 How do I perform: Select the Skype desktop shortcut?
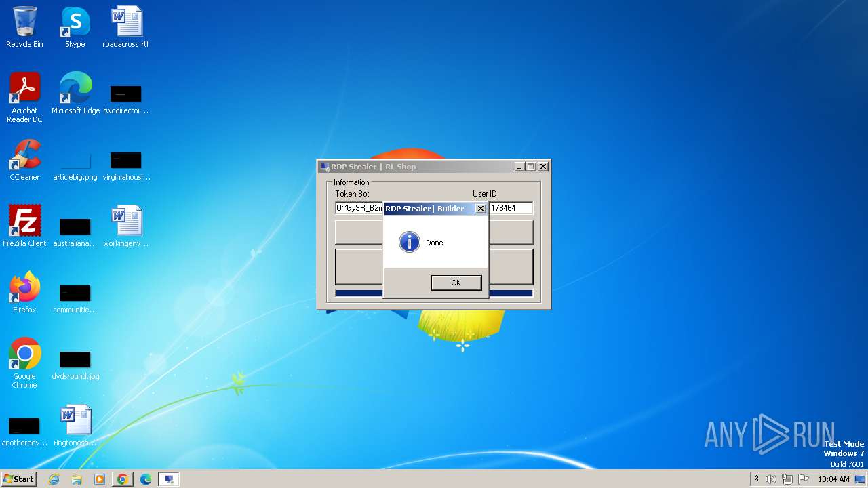[75, 28]
